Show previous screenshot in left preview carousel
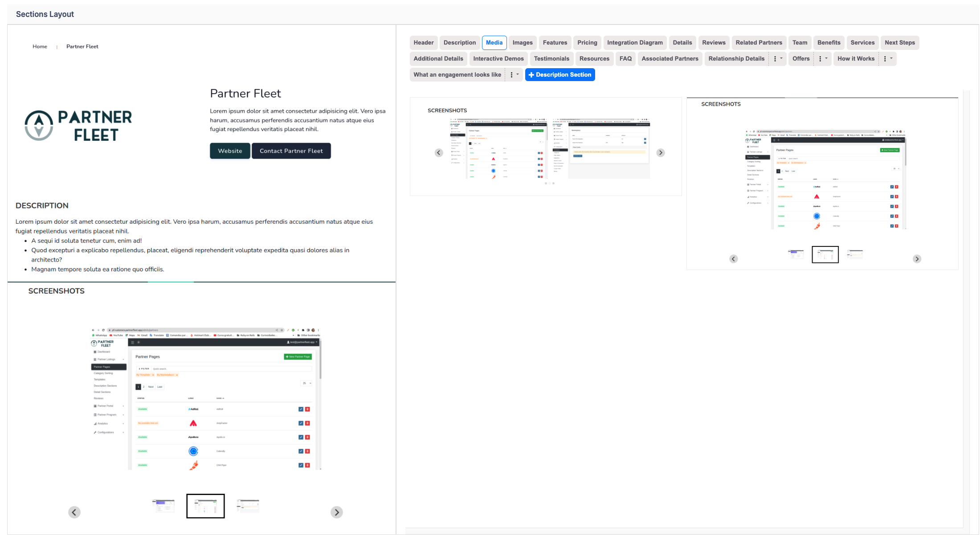 pyautogui.click(x=74, y=512)
